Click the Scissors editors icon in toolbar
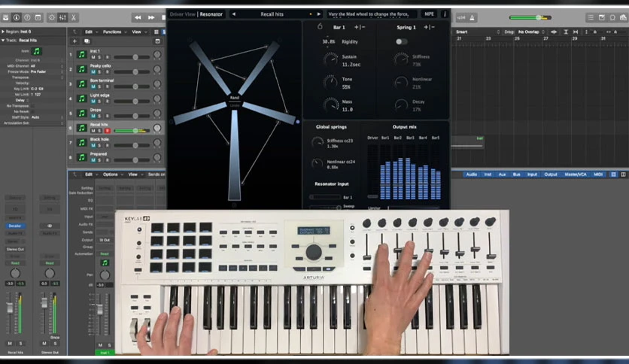The width and height of the screenshot is (629, 364). tap(74, 17)
